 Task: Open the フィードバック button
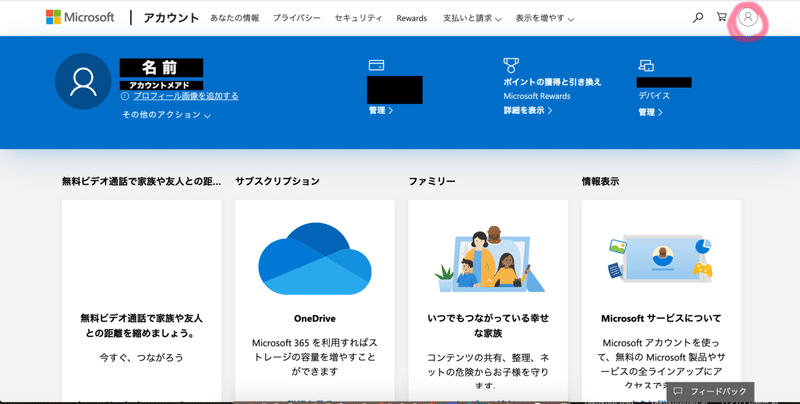coord(710,391)
